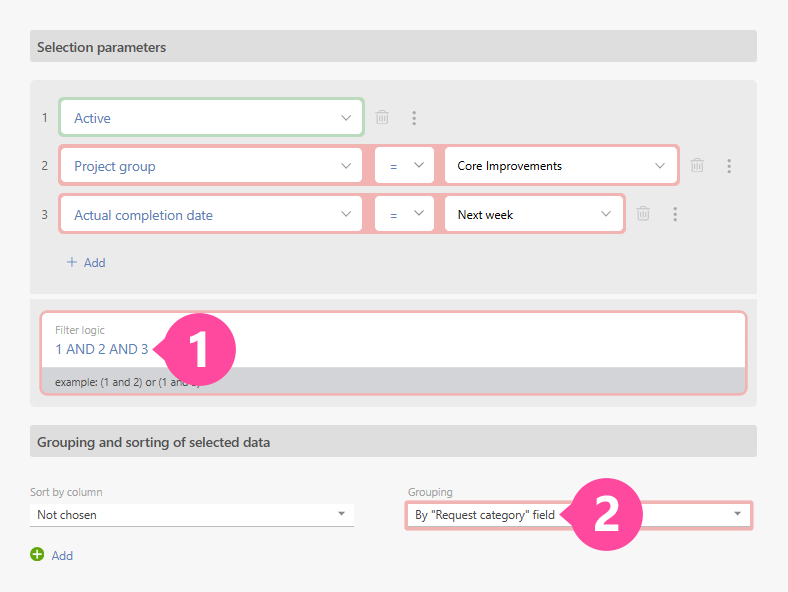Add a new selection parameter
788x592 pixels.
[86, 263]
